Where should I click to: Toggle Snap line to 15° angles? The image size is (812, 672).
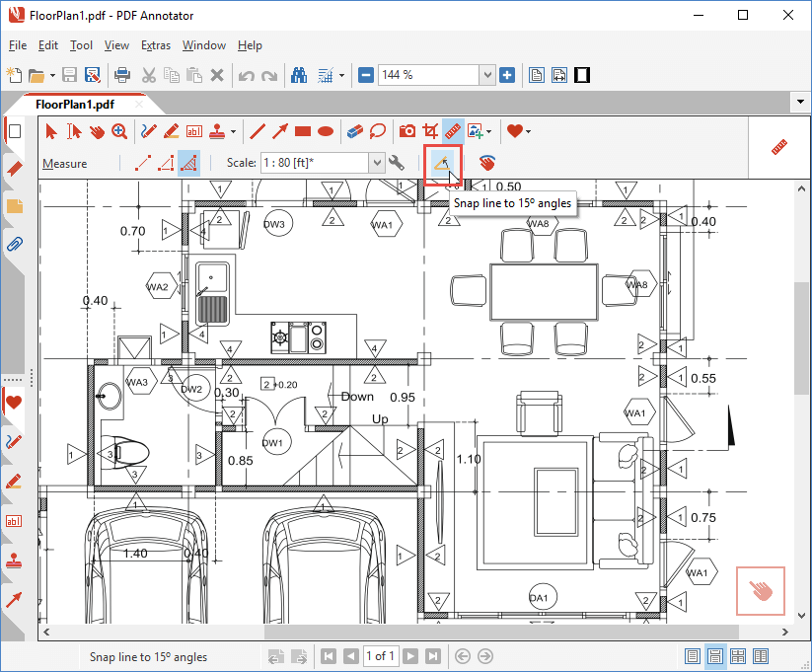click(442, 163)
